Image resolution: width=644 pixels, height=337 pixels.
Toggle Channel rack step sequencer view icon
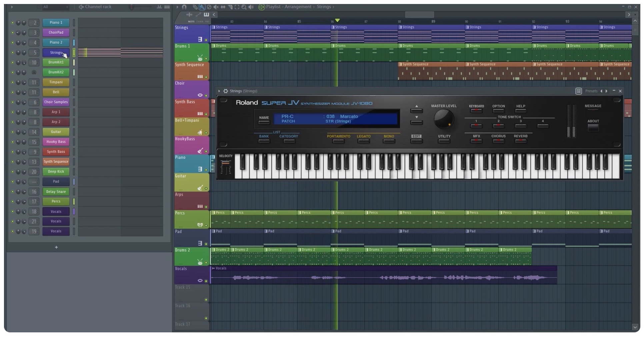pyautogui.click(x=167, y=7)
